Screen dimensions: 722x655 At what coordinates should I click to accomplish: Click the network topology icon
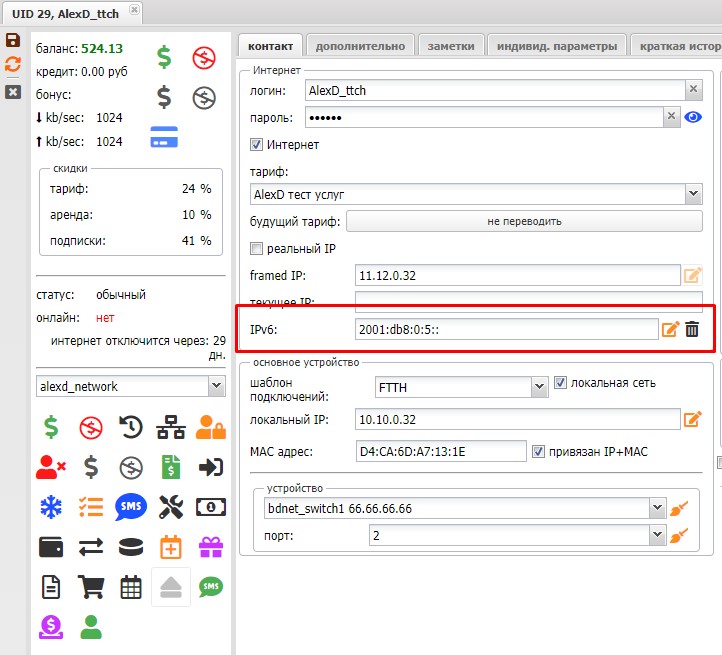(x=171, y=428)
